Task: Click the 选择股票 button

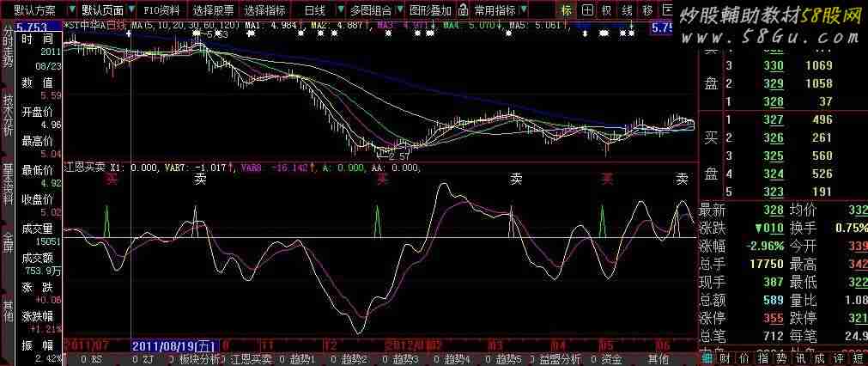Action: pos(213,10)
